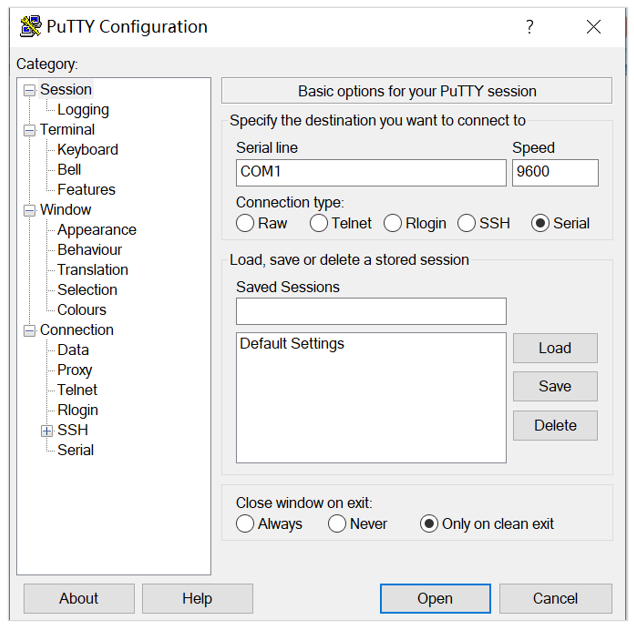The height and width of the screenshot is (629, 634).
Task: Click the Delete button
Action: (555, 425)
